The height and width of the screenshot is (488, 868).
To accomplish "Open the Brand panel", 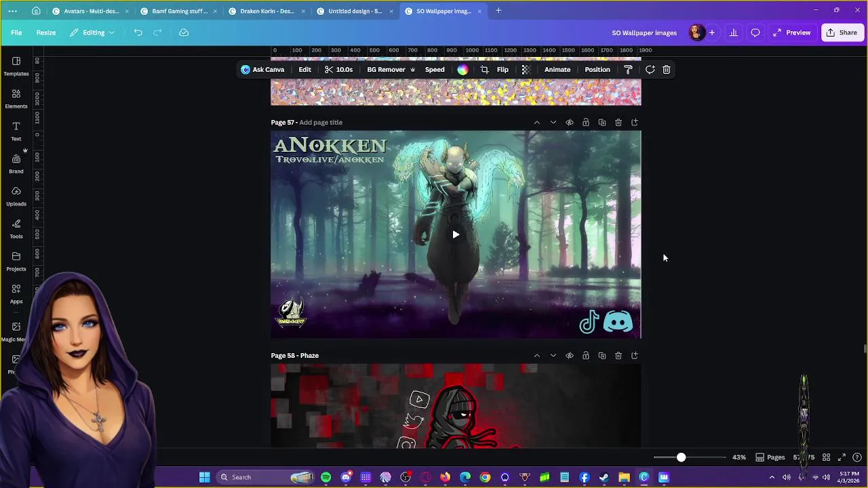I will point(16,164).
